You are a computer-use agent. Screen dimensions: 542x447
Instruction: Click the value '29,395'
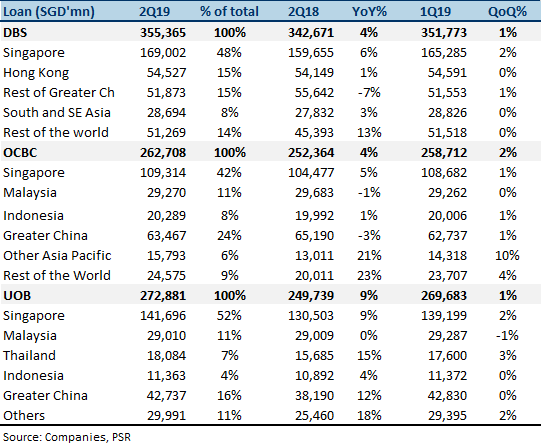click(x=447, y=416)
